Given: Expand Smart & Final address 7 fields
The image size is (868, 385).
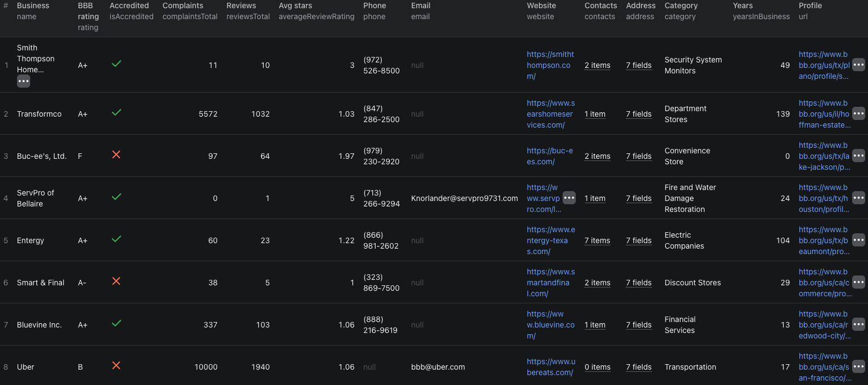Looking at the screenshot, I should (x=639, y=283).
